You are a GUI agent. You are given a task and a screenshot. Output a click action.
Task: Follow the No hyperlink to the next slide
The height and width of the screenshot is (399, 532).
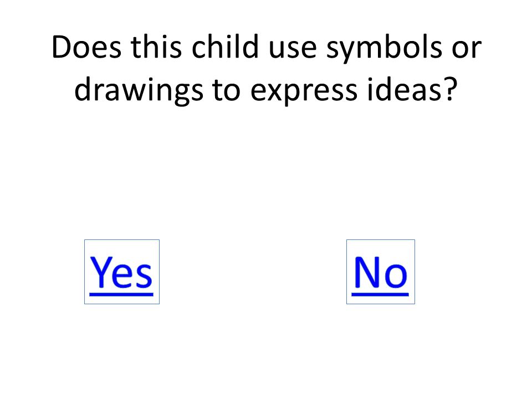click(380, 272)
